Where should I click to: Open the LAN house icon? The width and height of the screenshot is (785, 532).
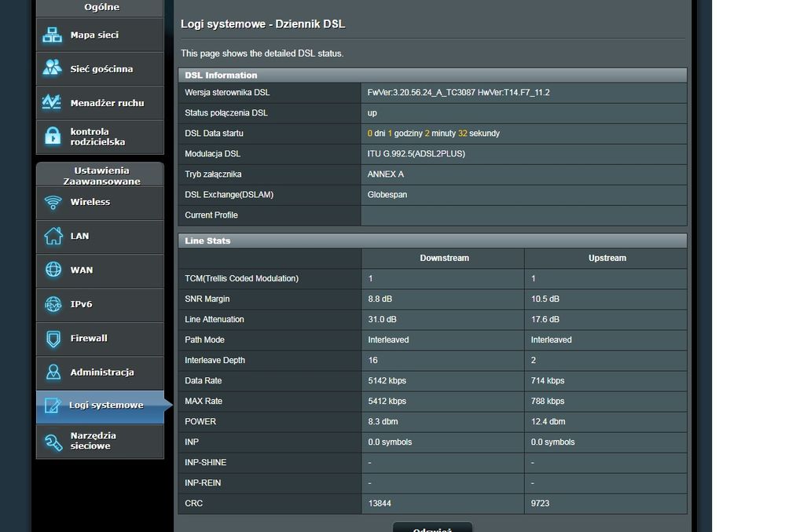click(53, 236)
